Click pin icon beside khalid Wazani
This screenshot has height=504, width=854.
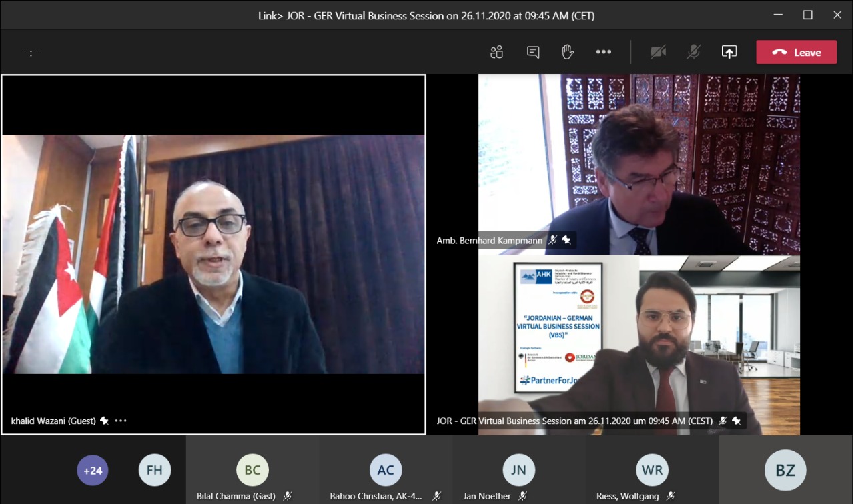(x=104, y=421)
